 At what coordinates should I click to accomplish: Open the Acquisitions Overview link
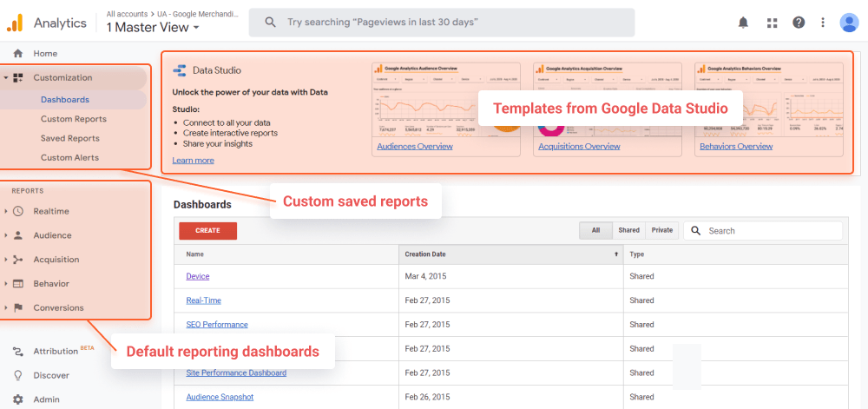(579, 146)
